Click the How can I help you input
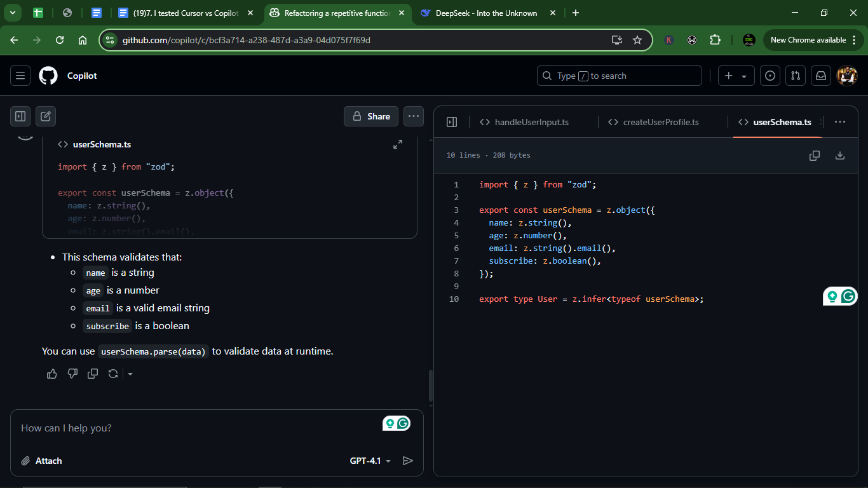The image size is (868, 488). (197, 428)
